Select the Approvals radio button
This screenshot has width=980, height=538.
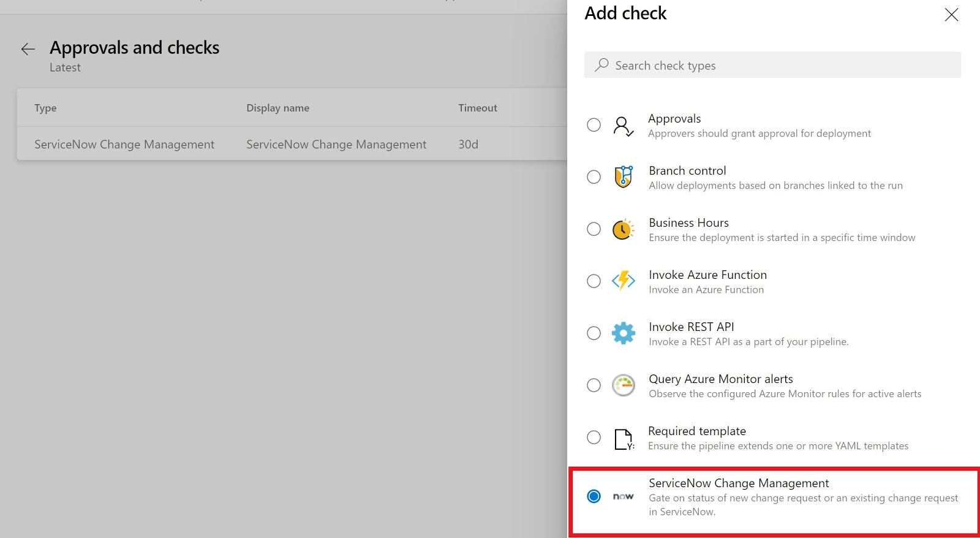pos(594,125)
